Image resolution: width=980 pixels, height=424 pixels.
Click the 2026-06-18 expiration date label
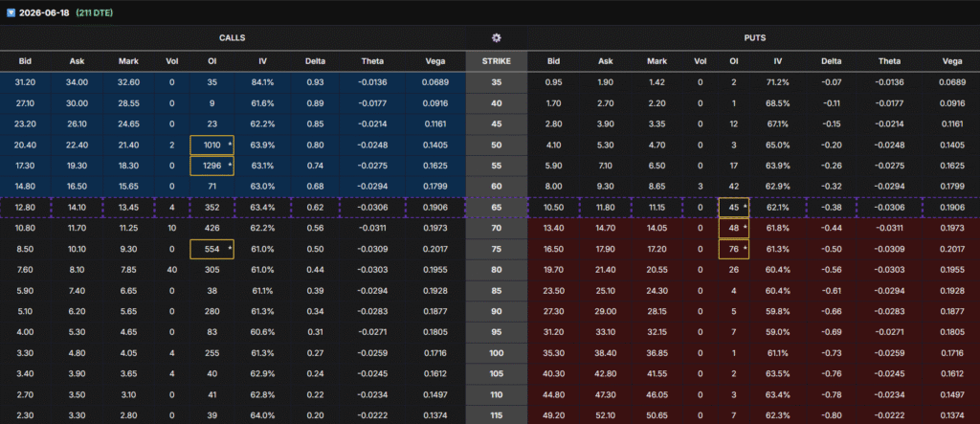(49, 12)
